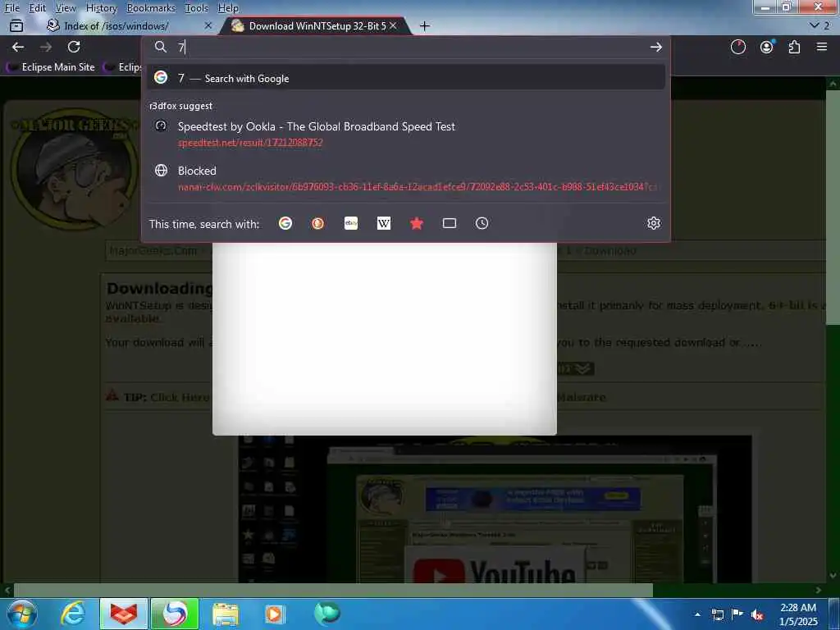
Task: Click the Go arrow in address bar
Action: 655,47
